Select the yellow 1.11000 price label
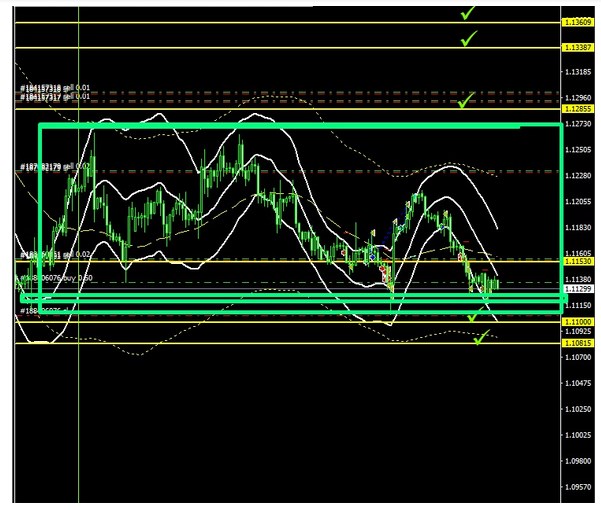Viewport: 601px width, 510px height. pos(576,322)
